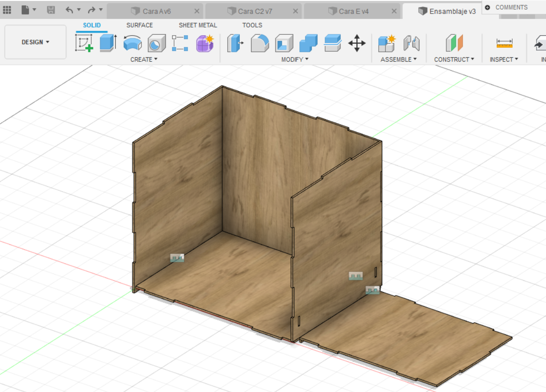Expand the CONSTRUCT menu
Image resolution: width=546 pixels, height=392 pixels.
tap(454, 59)
